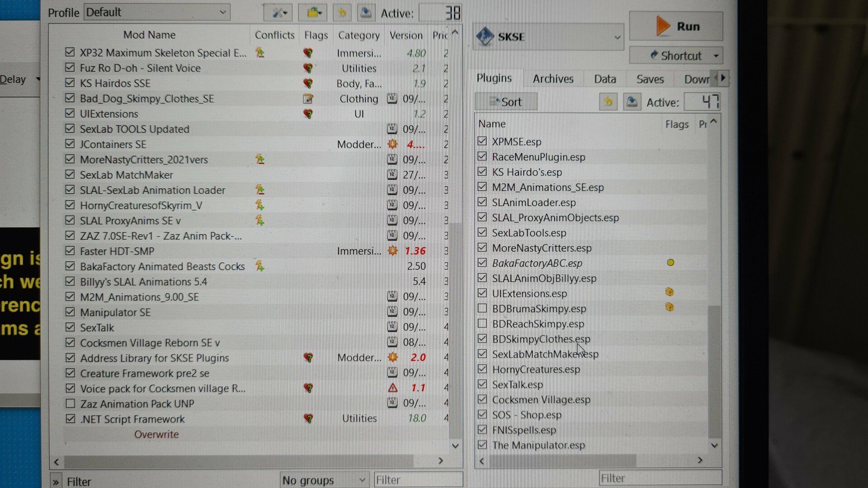Click the heart flag on KS Hairdos SSE
Viewport: 868px width, 488px height.
(x=308, y=84)
